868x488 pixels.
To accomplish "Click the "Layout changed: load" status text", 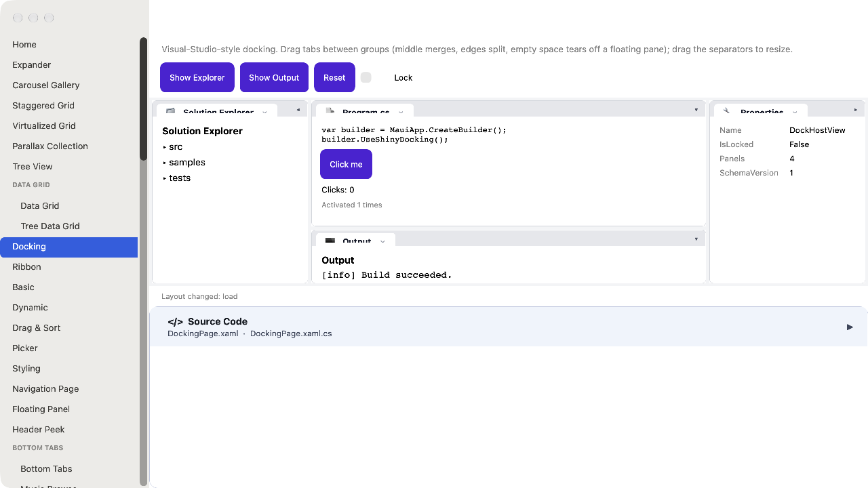I will (x=199, y=296).
